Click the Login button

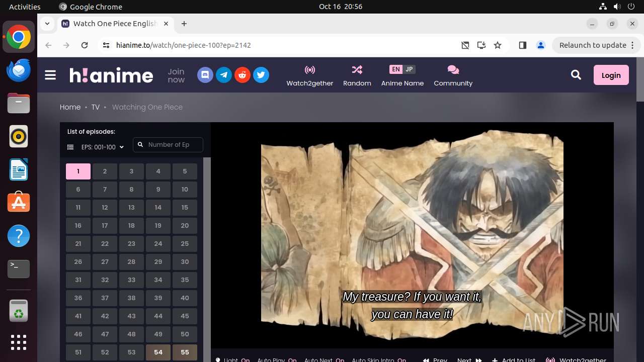pos(611,75)
